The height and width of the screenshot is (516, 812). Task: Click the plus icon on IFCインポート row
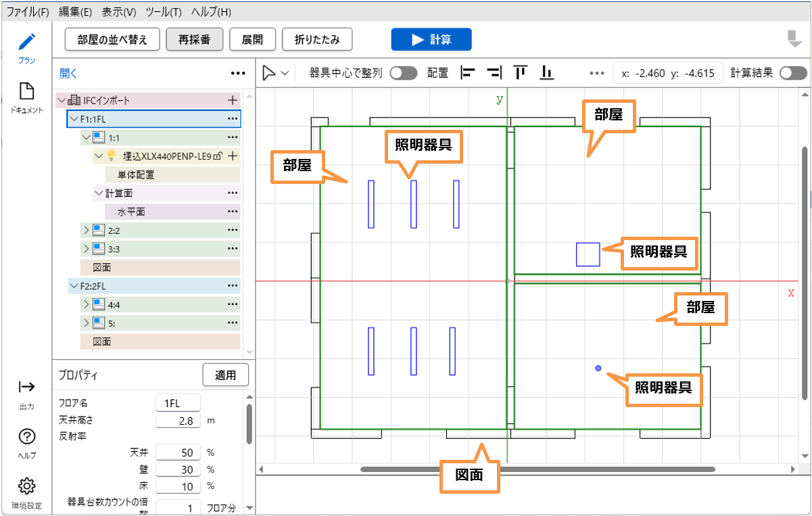233,100
